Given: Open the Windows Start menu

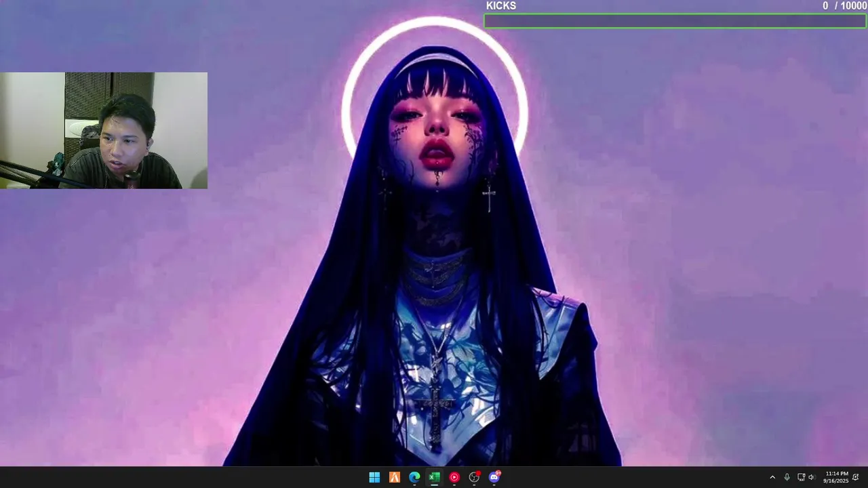Looking at the screenshot, I should (x=374, y=477).
